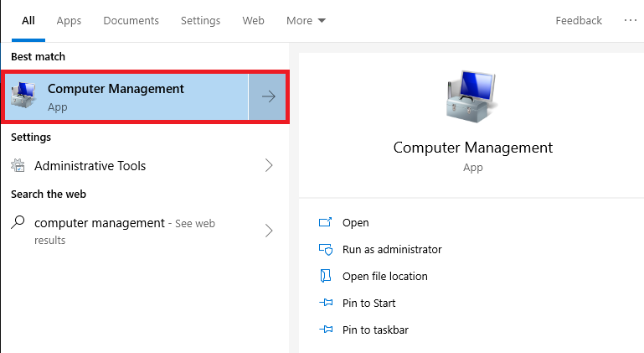644x353 pixels.
Task: Open the Documents tab
Action: coord(131,21)
